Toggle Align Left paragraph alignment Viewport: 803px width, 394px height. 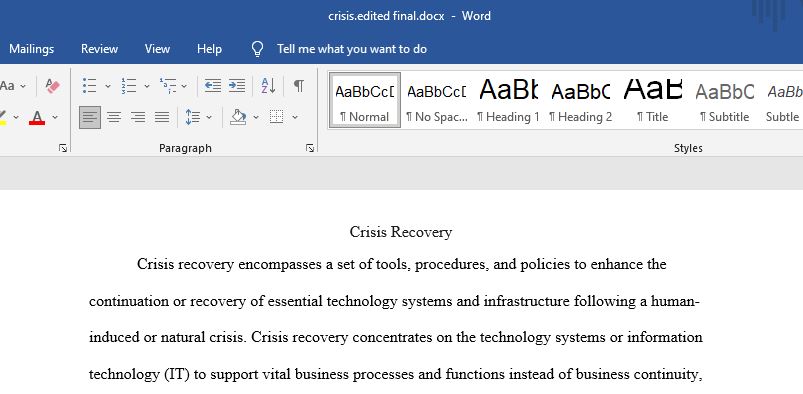point(90,117)
